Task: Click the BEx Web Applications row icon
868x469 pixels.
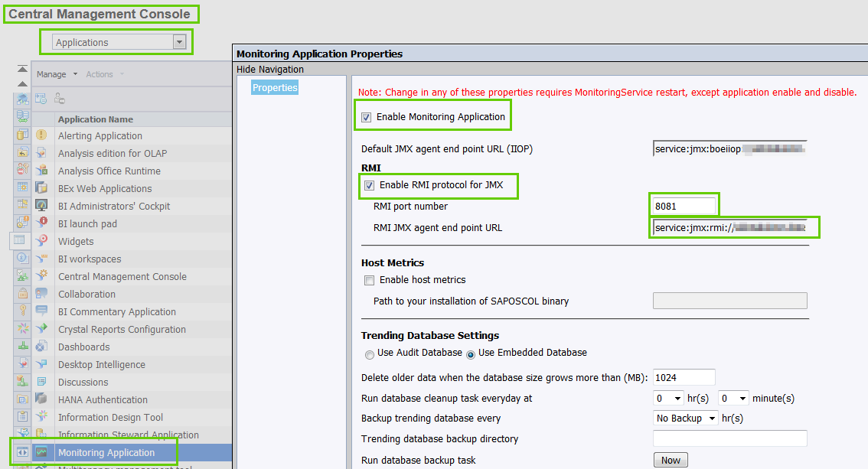Action: click(x=41, y=188)
